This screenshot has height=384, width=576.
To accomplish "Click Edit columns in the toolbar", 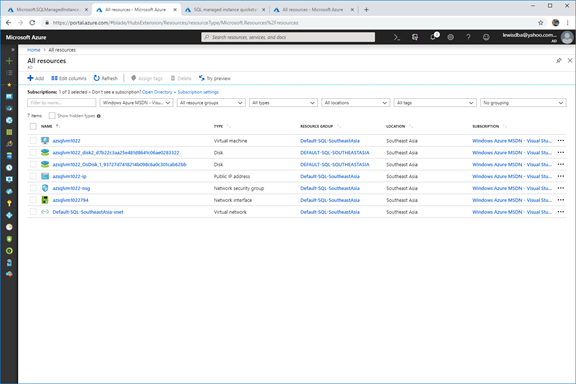I will [x=69, y=78].
